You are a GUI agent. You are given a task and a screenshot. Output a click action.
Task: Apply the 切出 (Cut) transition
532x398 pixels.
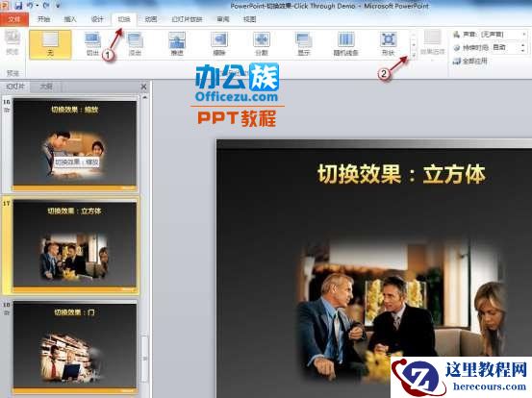pos(92,45)
